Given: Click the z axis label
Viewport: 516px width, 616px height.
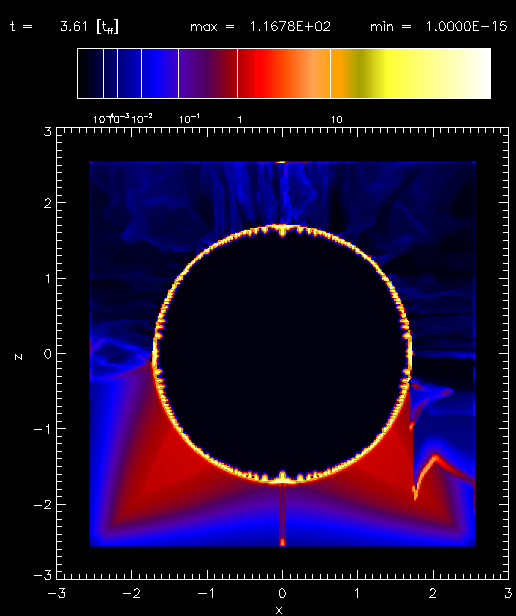Looking at the screenshot, I should (18, 357).
